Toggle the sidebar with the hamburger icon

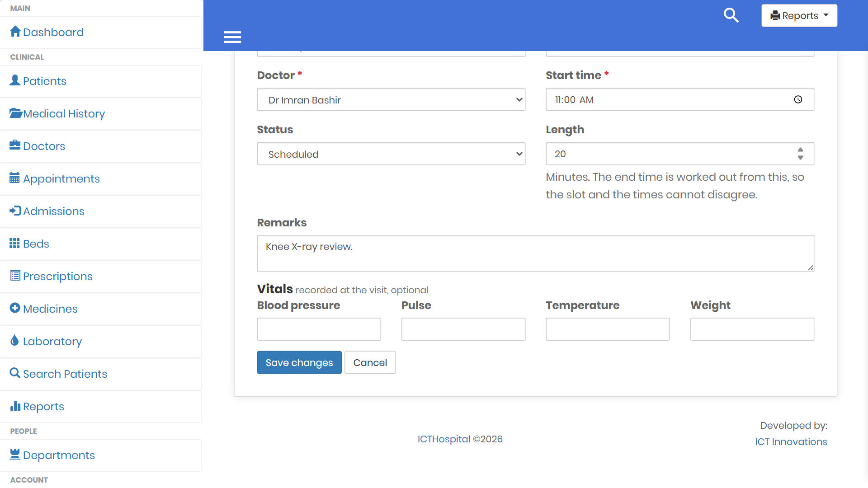pos(232,37)
